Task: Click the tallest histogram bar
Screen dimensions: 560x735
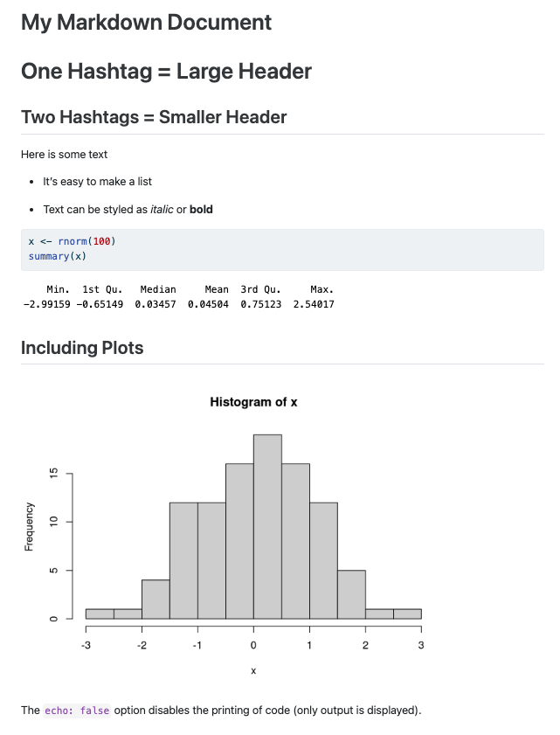Action: pyautogui.click(x=267, y=524)
